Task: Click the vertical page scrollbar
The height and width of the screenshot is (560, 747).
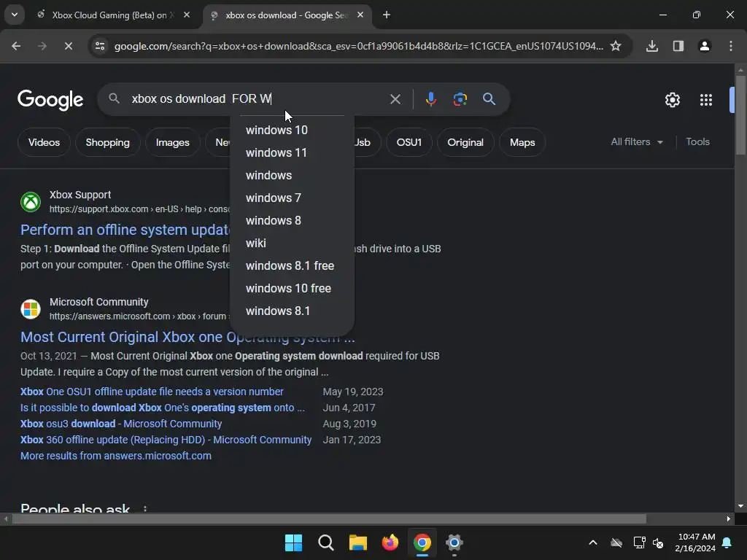Action: pos(740,114)
